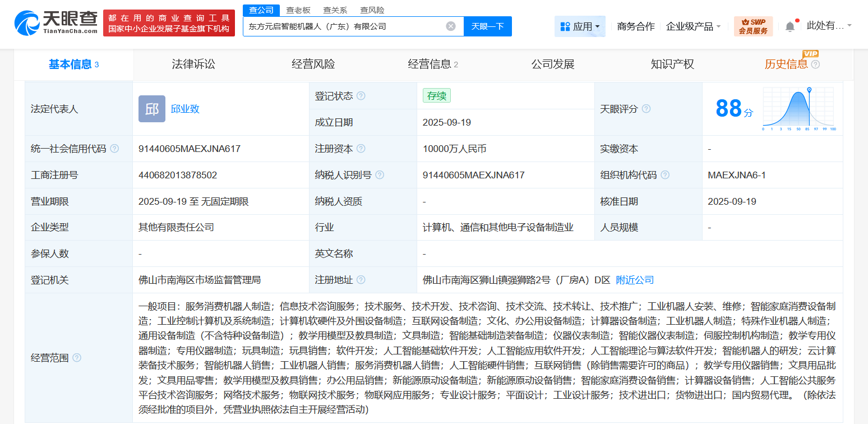Clear the search box with the X icon
Viewport: 868px width, 424px height.
point(451,26)
